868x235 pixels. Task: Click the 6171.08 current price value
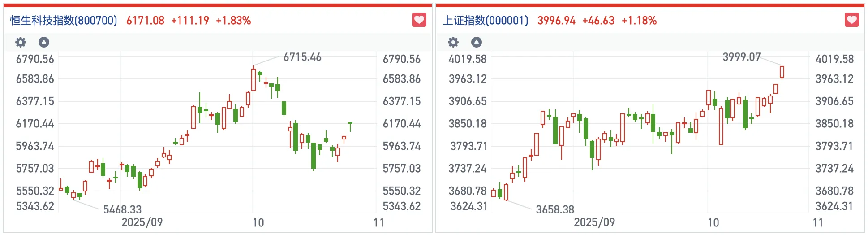click(145, 21)
